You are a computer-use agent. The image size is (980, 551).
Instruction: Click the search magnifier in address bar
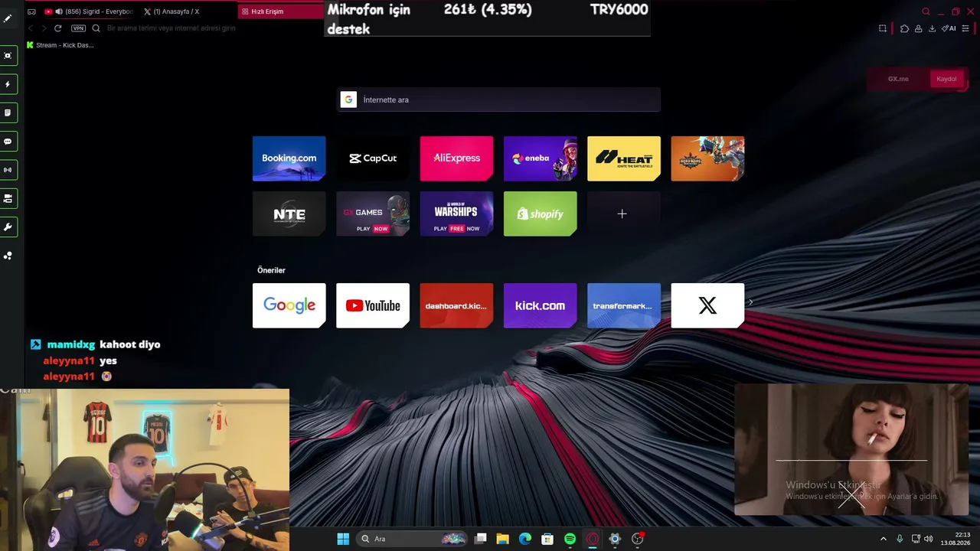96,28
